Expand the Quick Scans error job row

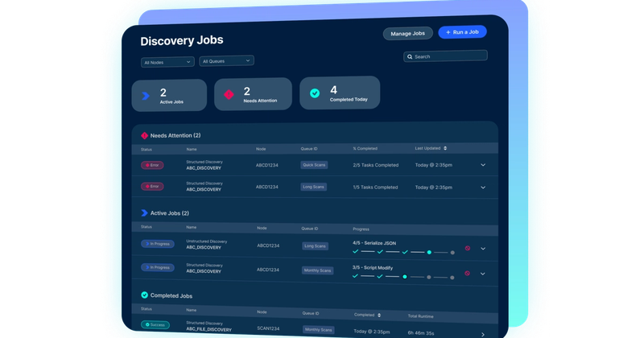(483, 165)
